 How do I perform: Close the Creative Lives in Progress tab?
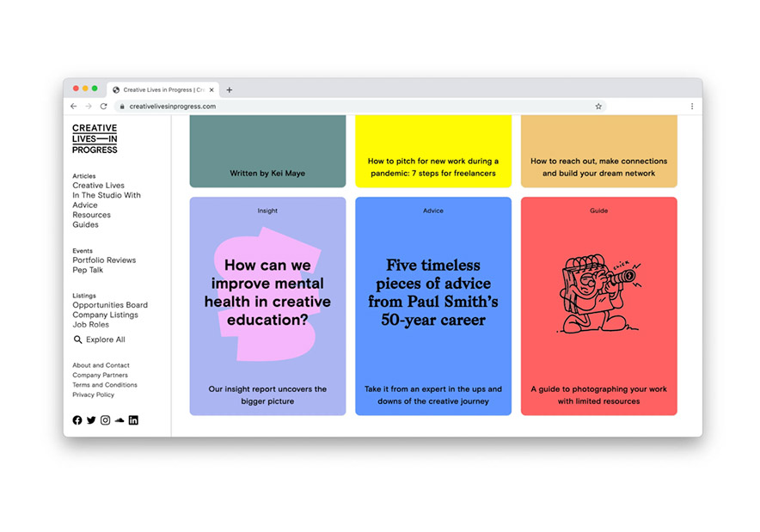(211, 89)
